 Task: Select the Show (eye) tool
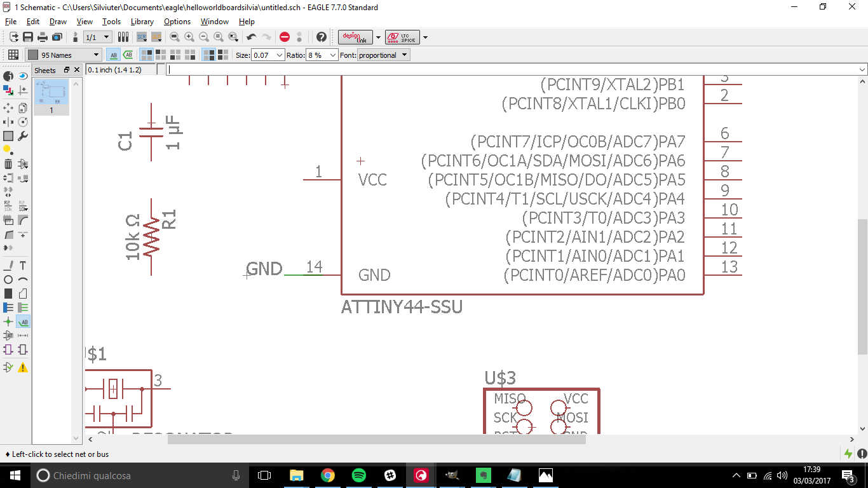pos(23,76)
